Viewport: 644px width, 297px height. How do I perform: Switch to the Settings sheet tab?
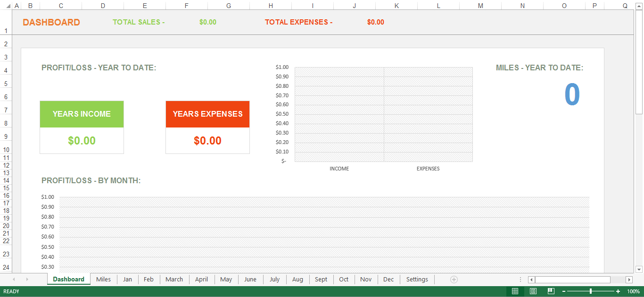[x=417, y=280]
